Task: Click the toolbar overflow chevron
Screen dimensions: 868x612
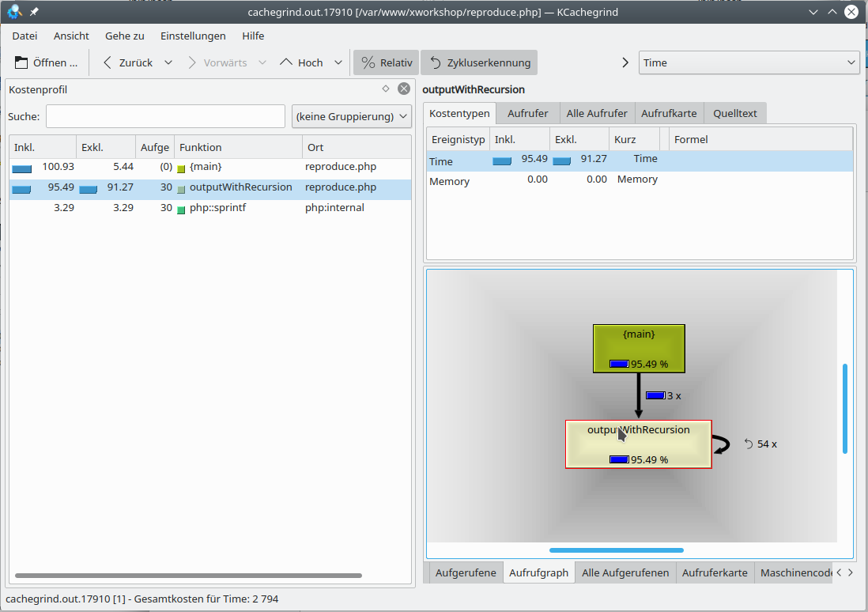Action: coord(625,62)
